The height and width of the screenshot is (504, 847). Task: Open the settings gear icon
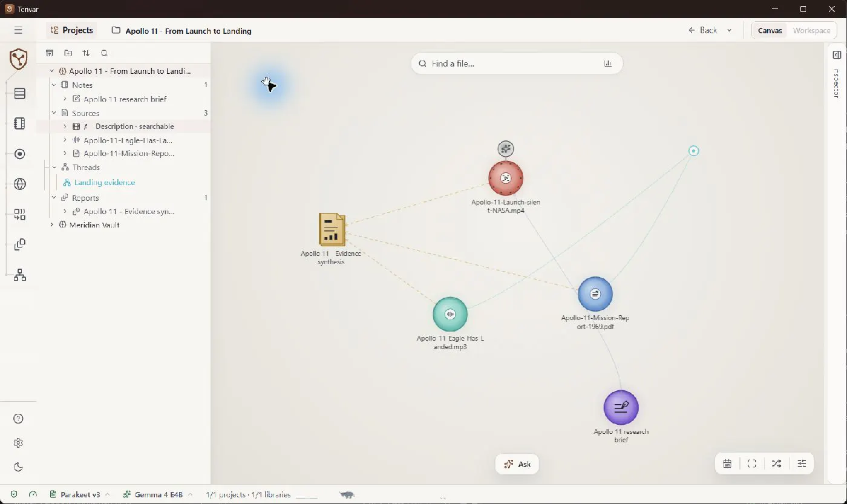pyautogui.click(x=18, y=443)
